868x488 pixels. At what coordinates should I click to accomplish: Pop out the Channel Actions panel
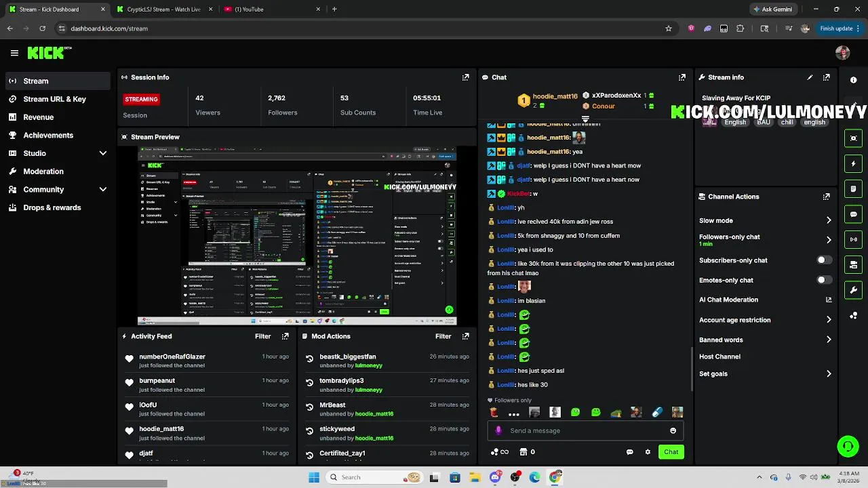pos(826,197)
